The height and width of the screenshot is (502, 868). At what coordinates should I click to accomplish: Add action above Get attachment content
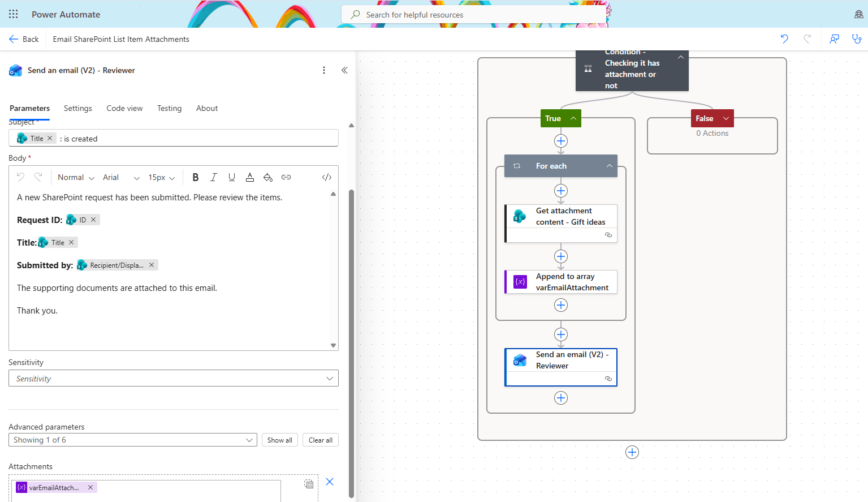tap(561, 191)
